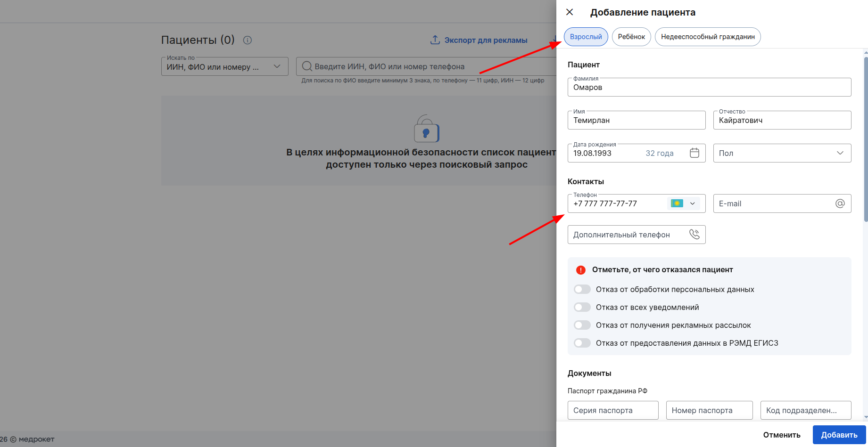Viewport: 868px width, 447px height.
Task: Toggle Отказ от получения рекламных рассылок
Action: (582, 325)
